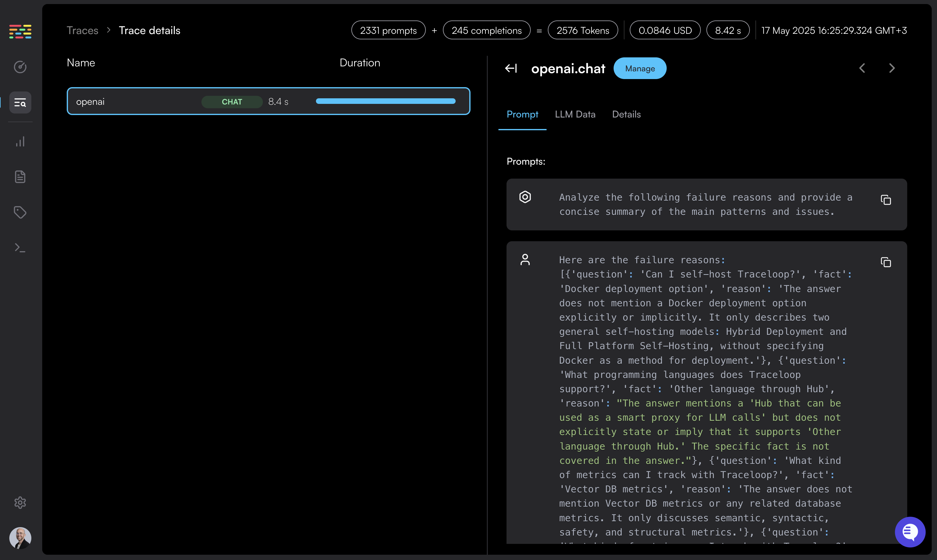Open the bar chart metrics sidebar icon

pyautogui.click(x=20, y=141)
